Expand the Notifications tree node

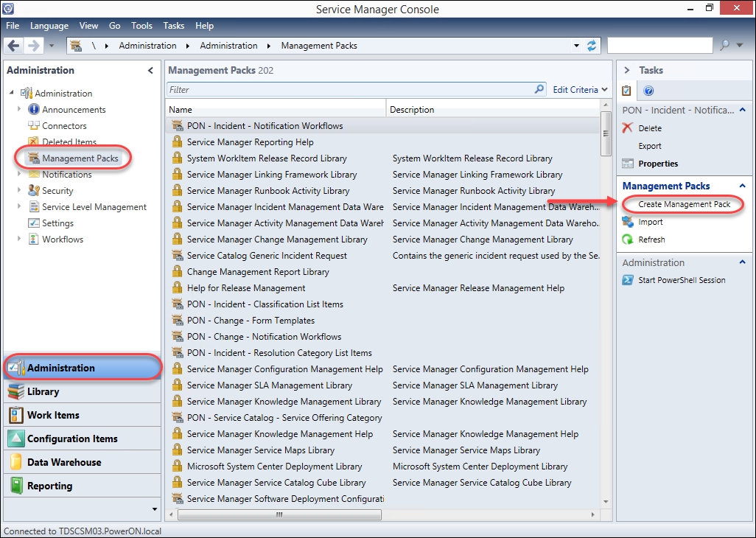[x=19, y=174]
